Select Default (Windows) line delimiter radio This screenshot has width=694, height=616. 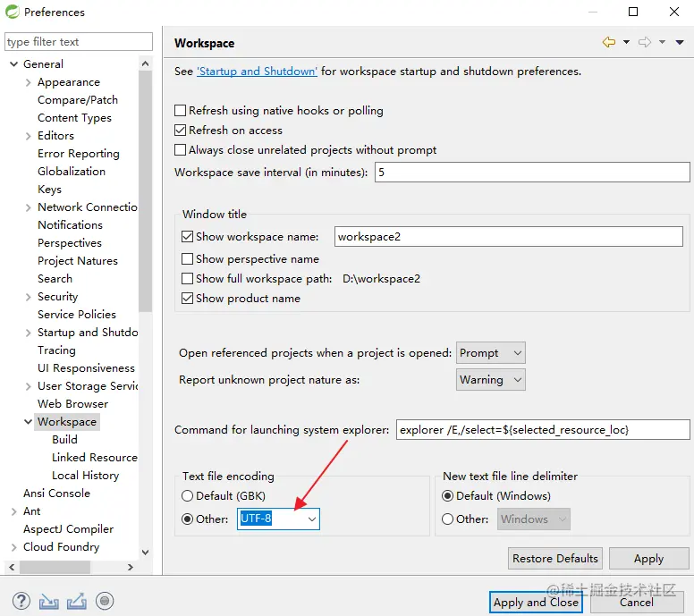coord(447,495)
